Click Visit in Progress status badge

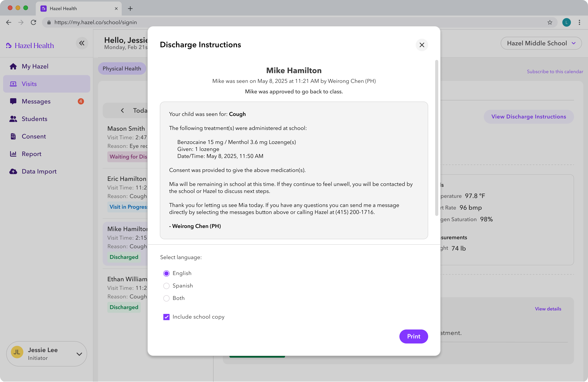click(128, 207)
